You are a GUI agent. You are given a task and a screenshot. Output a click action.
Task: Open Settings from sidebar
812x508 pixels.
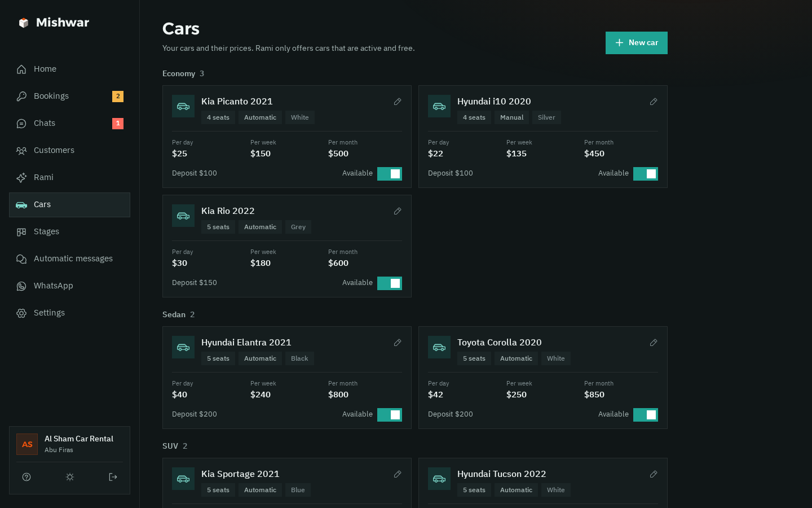tap(69, 313)
